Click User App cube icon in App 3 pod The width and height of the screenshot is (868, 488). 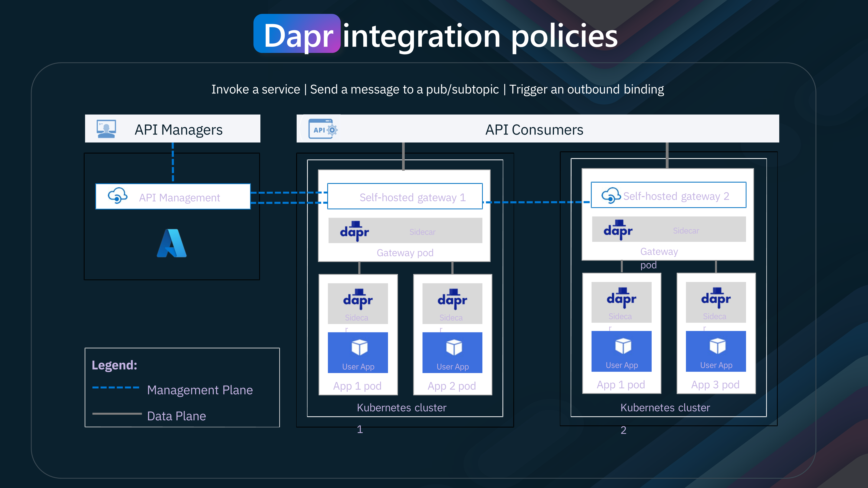(717, 346)
